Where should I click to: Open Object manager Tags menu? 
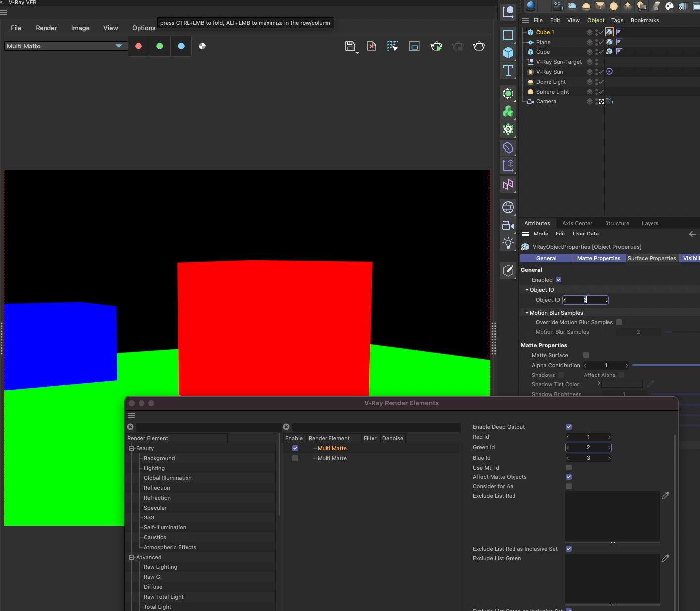pyautogui.click(x=617, y=20)
